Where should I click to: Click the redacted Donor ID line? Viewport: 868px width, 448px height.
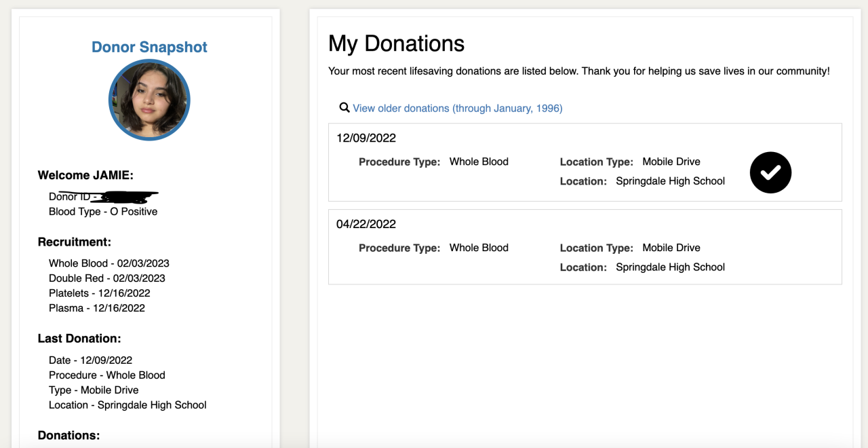[x=103, y=197]
